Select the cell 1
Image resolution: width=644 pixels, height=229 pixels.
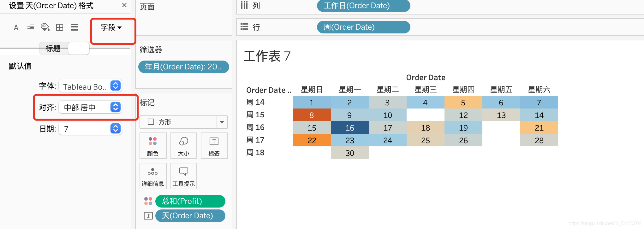[312, 103]
